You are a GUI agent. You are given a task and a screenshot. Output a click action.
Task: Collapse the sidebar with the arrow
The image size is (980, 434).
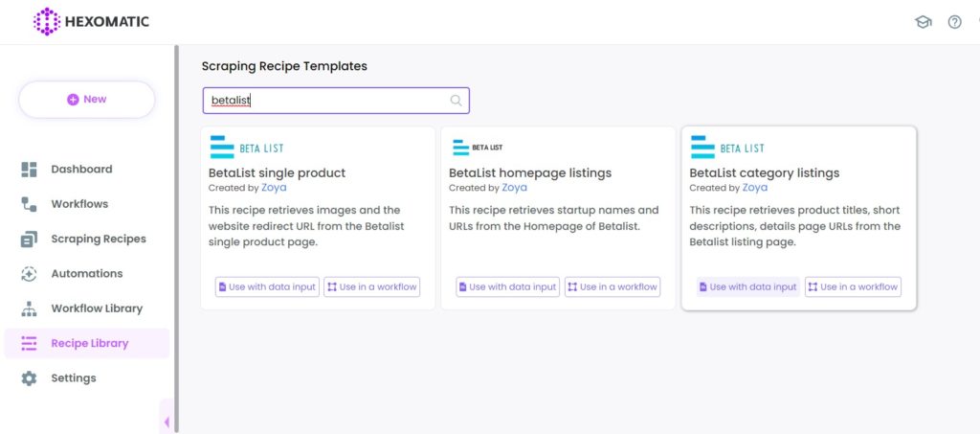coord(167,423)
